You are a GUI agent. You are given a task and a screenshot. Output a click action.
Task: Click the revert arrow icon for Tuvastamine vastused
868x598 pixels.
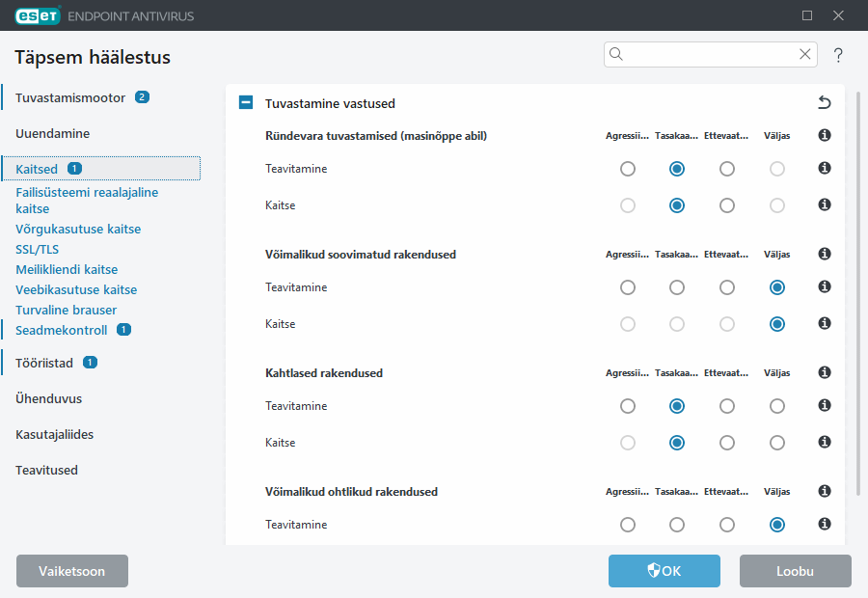click(x=824, y=103)
